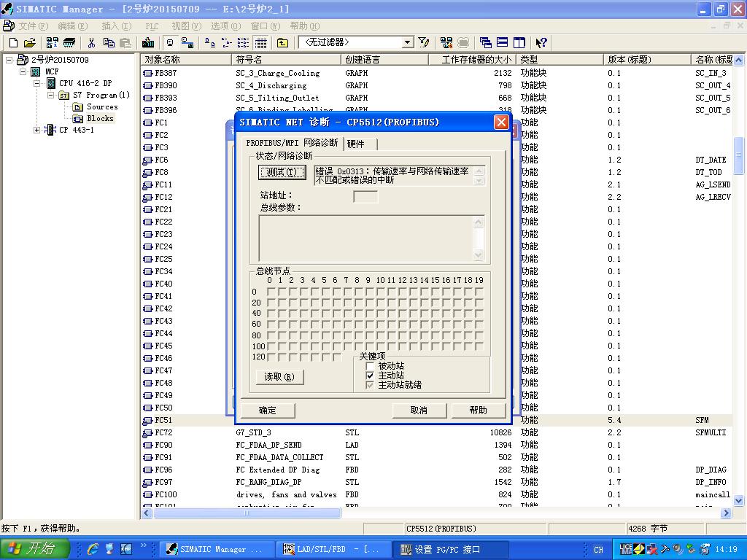Click the Open Project folder icon

coord(29,43)
